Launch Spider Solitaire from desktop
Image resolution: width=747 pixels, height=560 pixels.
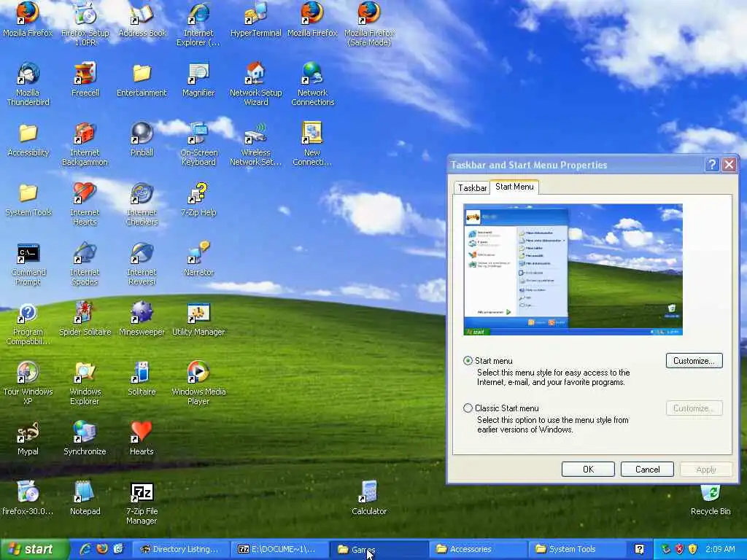[85, 319]
